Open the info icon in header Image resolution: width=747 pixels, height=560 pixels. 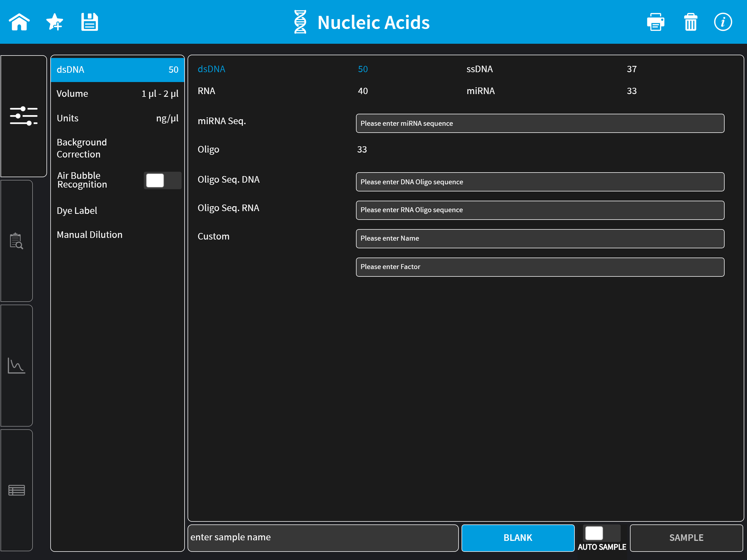click(723, 22)
